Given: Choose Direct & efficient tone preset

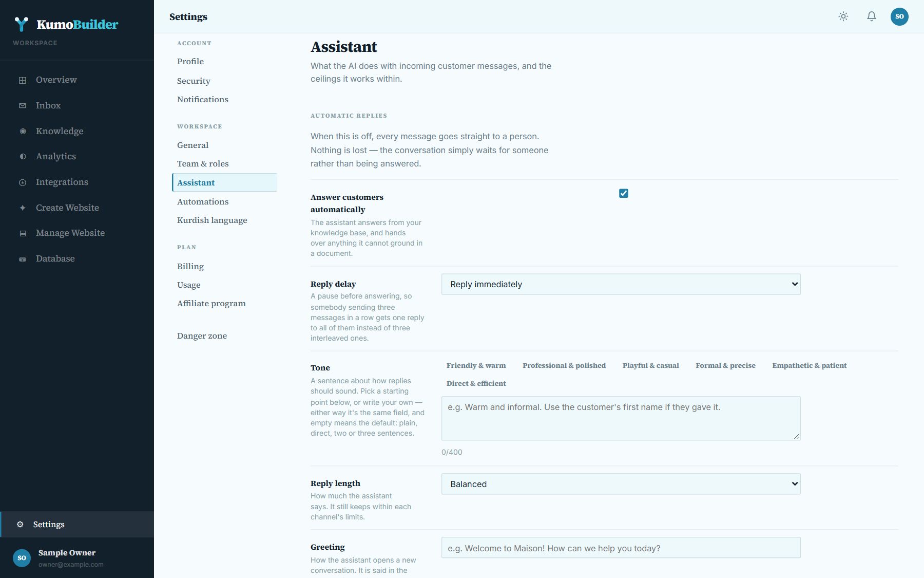Looking at the screenshot, I should 476,384.
